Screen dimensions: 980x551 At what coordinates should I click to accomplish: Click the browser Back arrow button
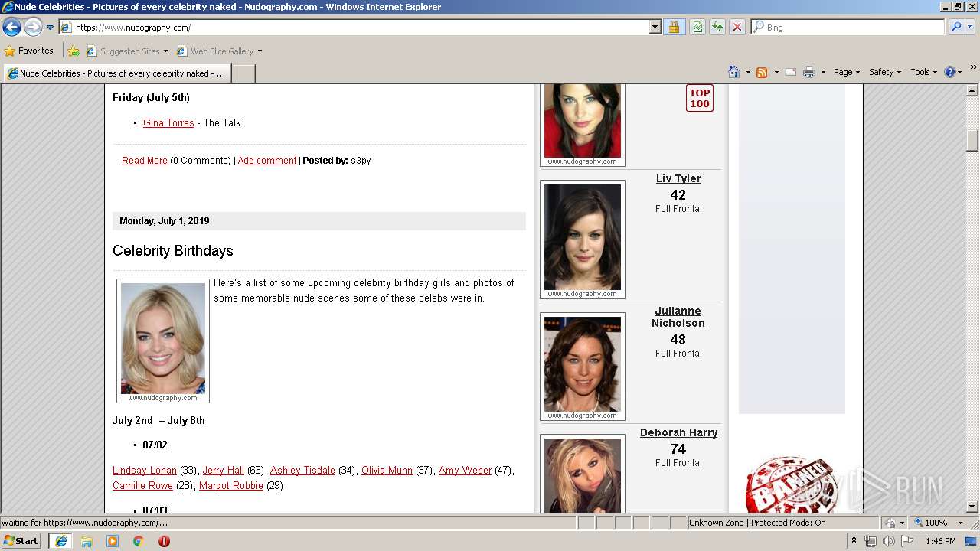click(x=11, y=28)
